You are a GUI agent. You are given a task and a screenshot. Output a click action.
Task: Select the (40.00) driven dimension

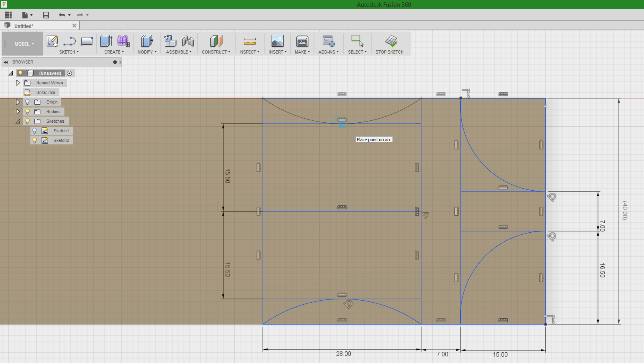pyautogui.click(x=624, y=210)
